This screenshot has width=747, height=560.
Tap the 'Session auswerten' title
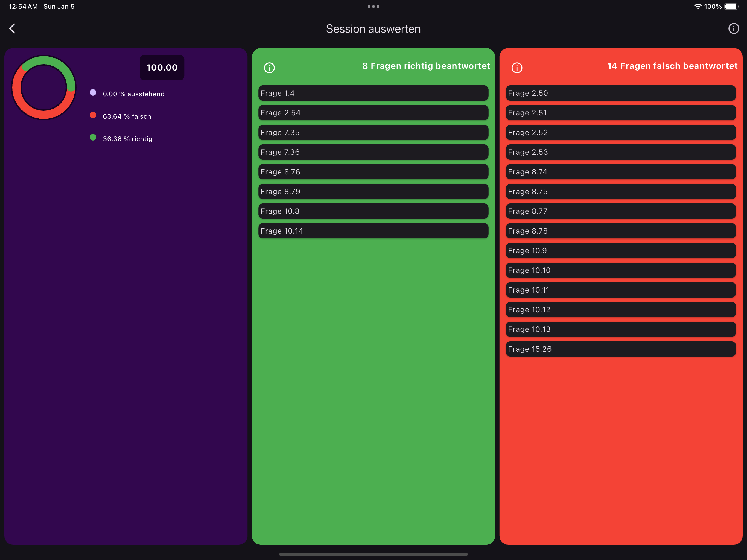point(373,29)
